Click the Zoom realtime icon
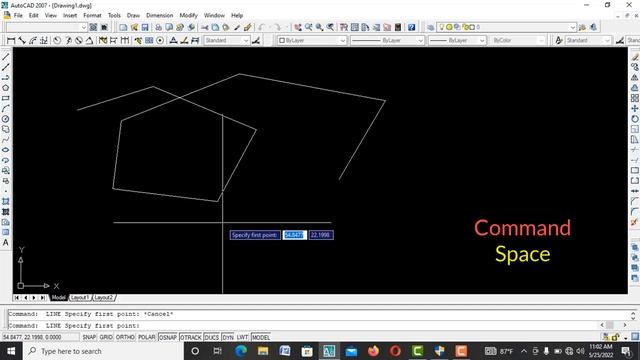Image resolution: width=640 pixels, height=360 pixels. click(309, 27)
